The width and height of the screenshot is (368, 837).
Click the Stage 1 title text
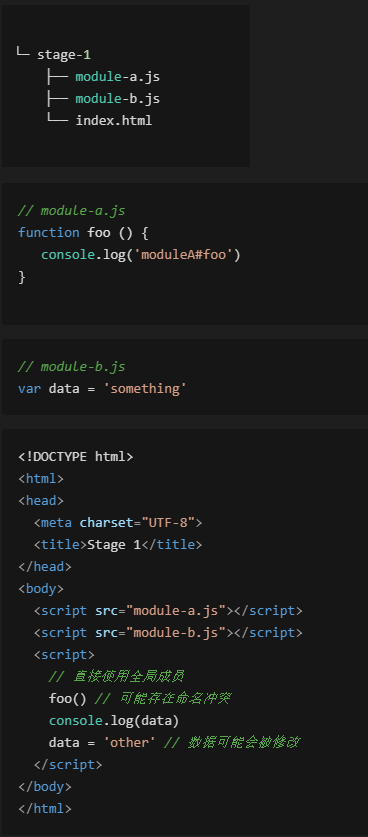[114, 545]
